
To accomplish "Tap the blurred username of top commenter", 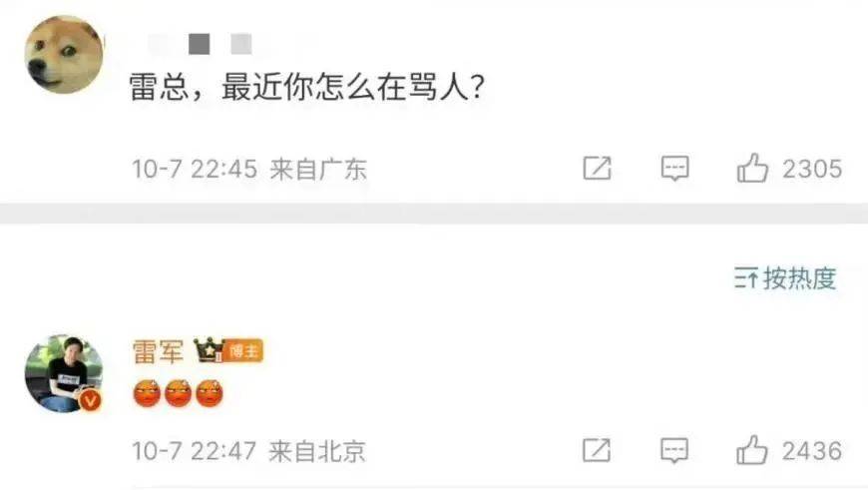I will pos(200,44).
